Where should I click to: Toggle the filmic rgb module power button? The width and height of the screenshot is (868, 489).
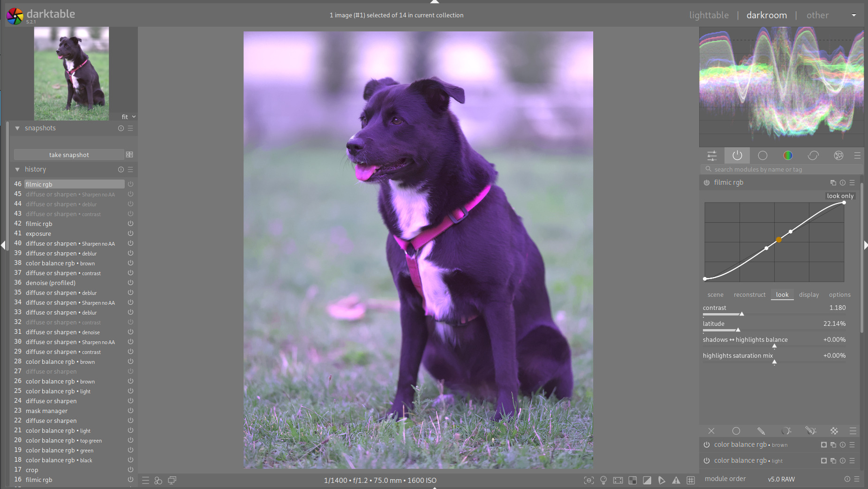pos(707,183)
